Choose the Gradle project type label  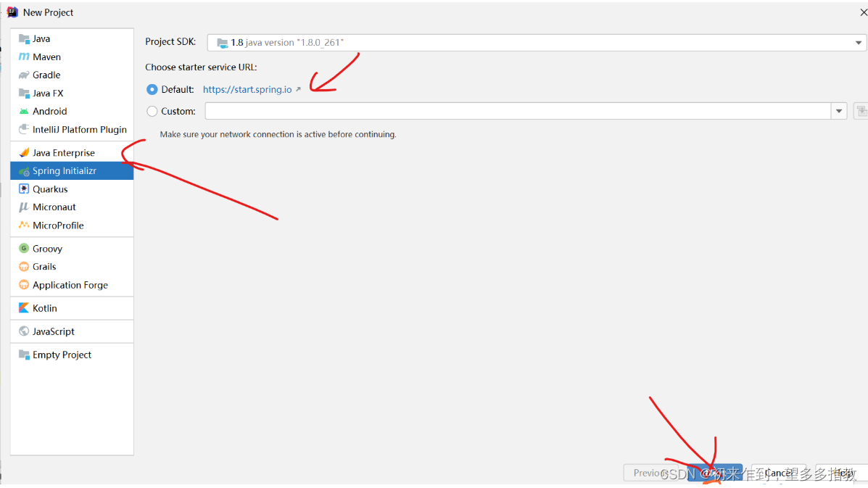pyautogui.click(x=46, y=75)
